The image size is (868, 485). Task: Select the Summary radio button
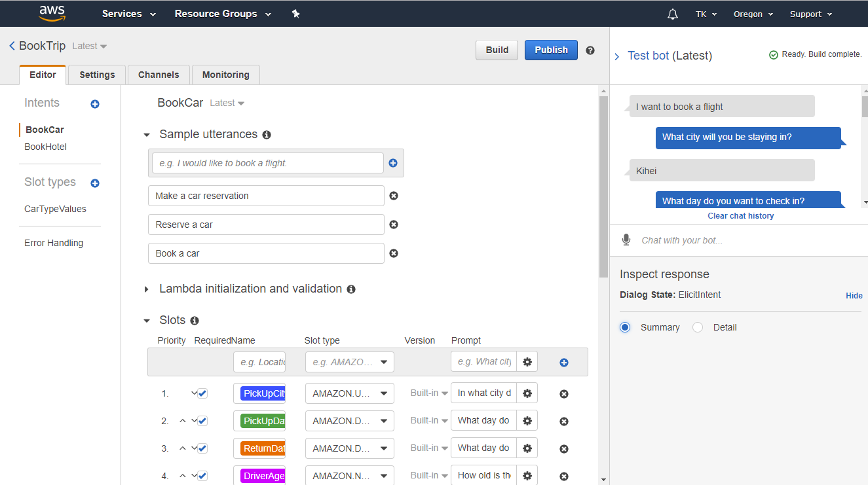[625, 327]
